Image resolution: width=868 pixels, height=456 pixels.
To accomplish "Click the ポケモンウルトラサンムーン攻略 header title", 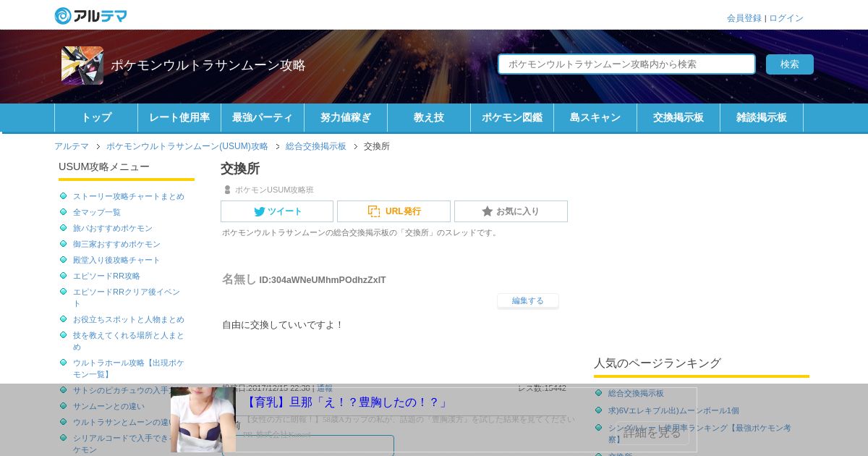I will pyautogui.click(x=208, y=65).
